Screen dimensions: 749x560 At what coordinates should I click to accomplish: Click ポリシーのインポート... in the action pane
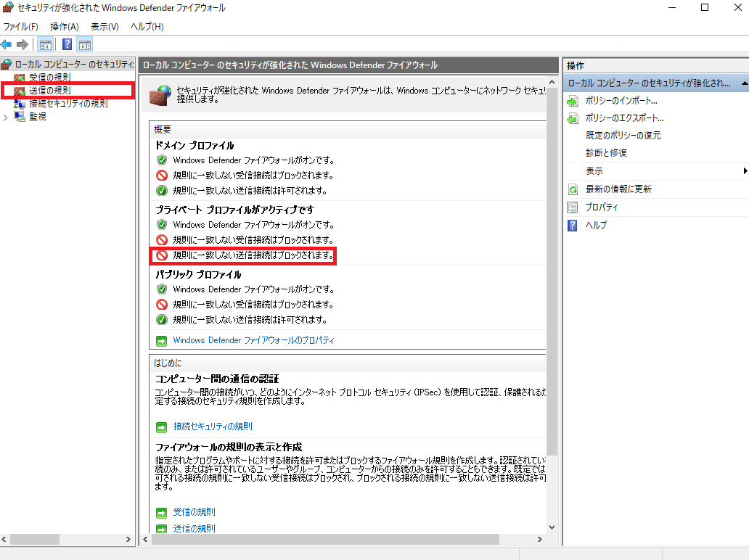pos(621,101)
